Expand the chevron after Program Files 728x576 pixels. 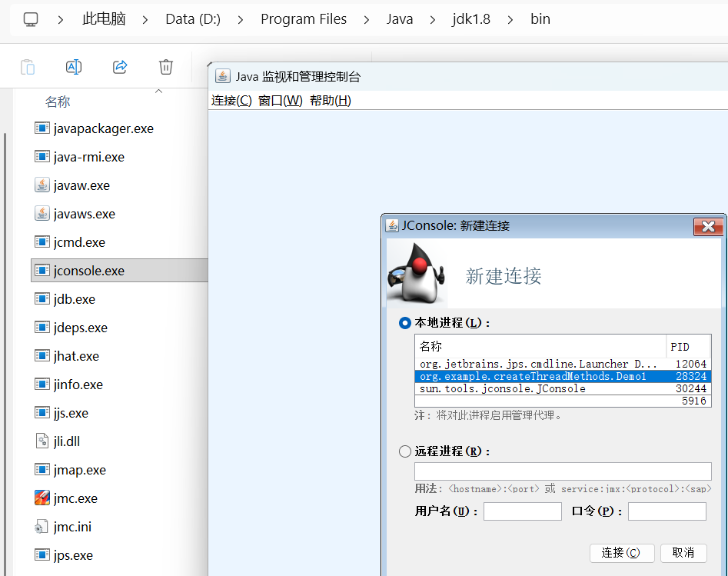click(367, 19)
